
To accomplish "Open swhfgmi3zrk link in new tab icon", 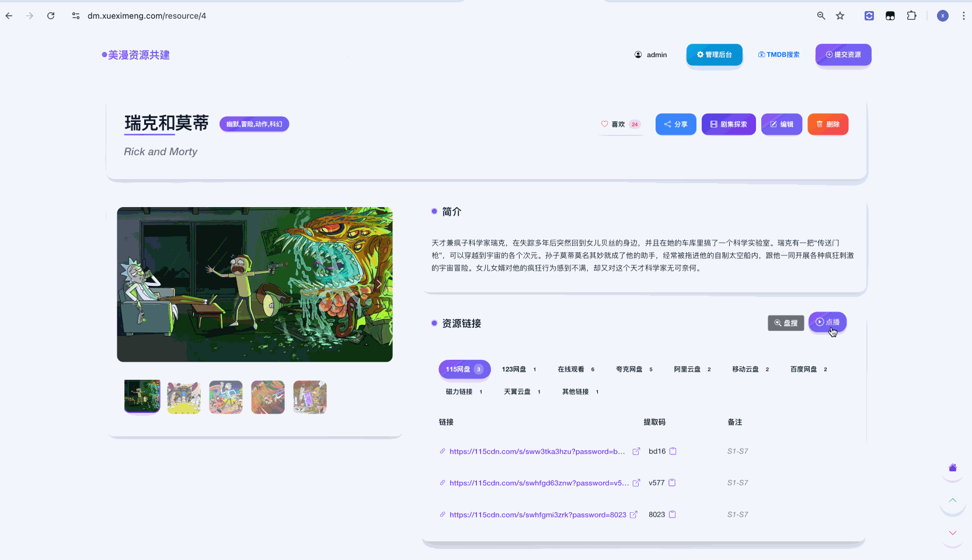I will click(x=633, y=514).
